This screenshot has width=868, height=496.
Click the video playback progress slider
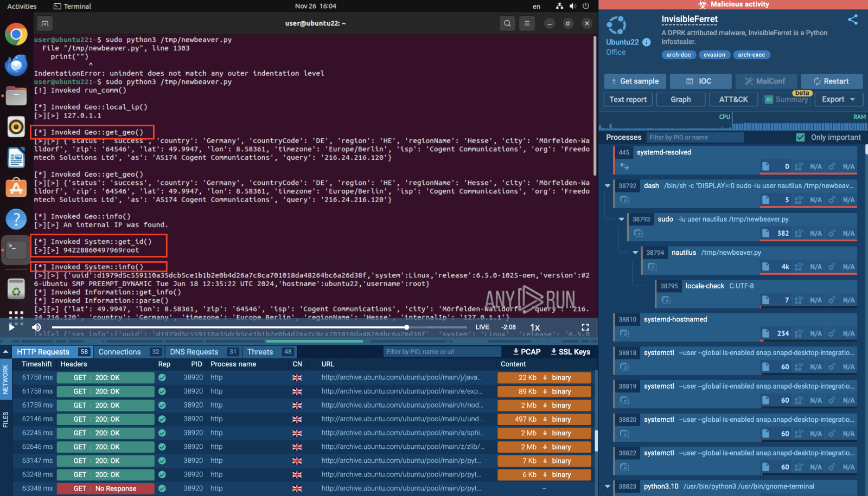coord(259,327)
